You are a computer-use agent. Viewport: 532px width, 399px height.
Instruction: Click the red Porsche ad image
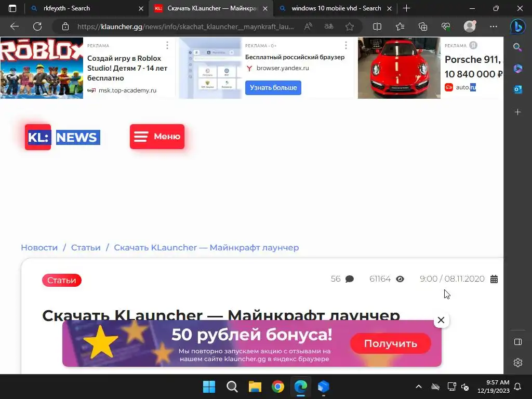click(x=399, y=68)
